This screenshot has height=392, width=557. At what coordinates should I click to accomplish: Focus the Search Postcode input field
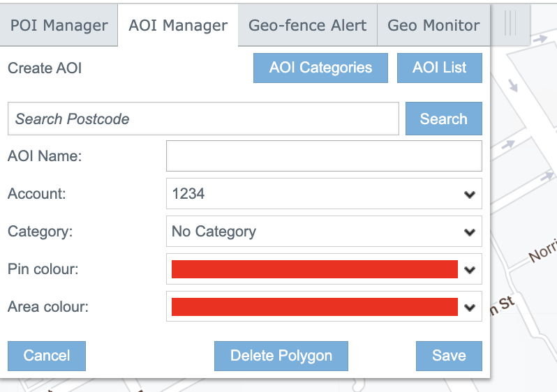point(203,119)
